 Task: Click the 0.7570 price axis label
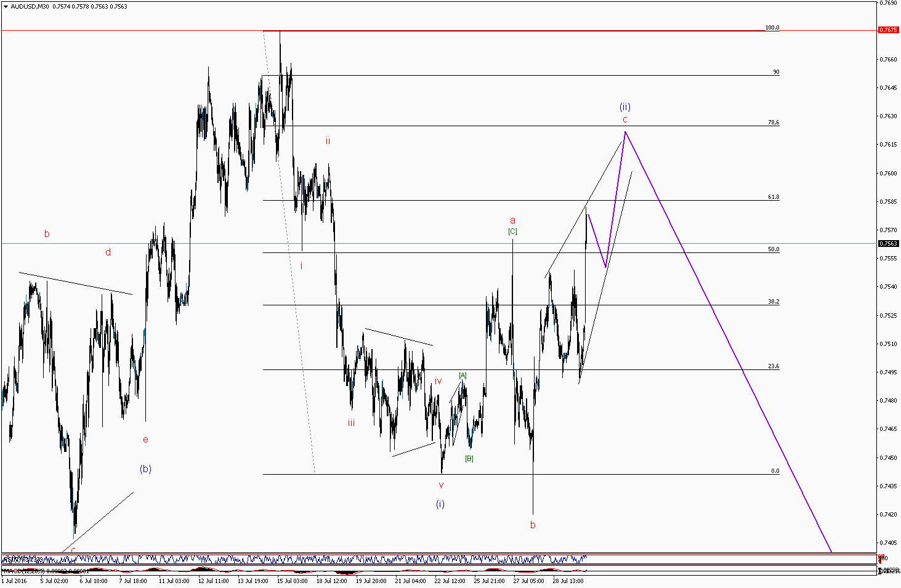pyautogui.click(x=889, y=230)
